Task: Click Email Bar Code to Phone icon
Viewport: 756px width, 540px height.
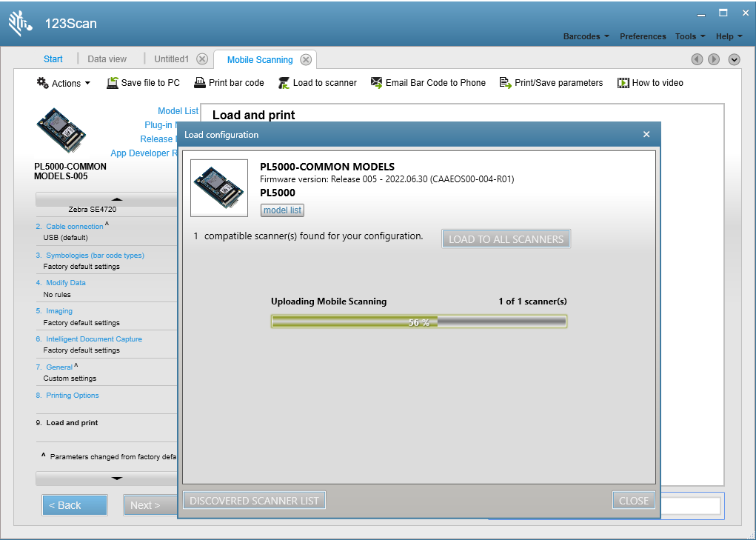Action: [377, 83]
